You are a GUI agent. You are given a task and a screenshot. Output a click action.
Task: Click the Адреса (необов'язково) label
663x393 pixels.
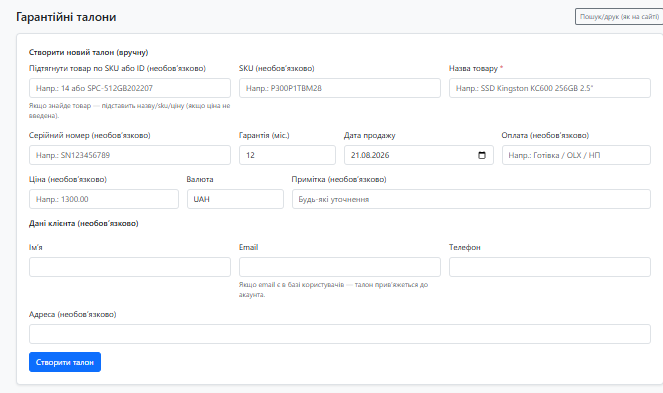(x=73, y=314)
